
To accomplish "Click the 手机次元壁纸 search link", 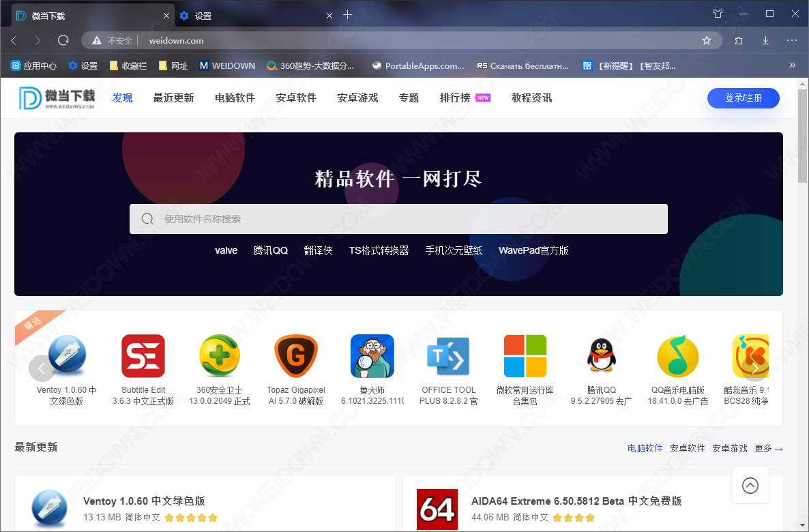I will click(x=454, y=251).
